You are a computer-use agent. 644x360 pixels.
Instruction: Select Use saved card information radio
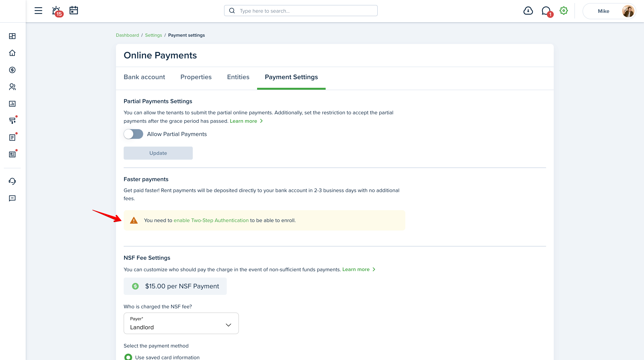click(128, 357)
